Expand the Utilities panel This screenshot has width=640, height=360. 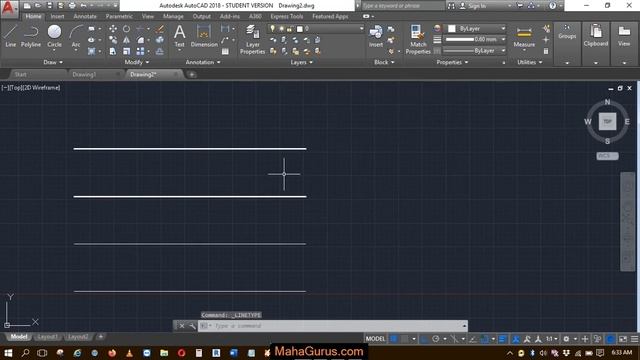pyautogui.click(x=530, y=62)
